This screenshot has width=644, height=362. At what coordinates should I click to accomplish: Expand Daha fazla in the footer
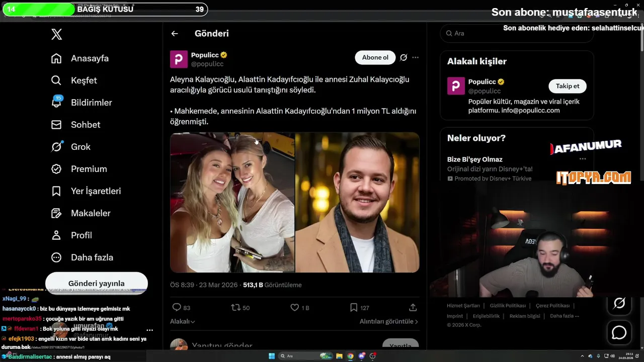pyautogui.click(x=565, y=316)
